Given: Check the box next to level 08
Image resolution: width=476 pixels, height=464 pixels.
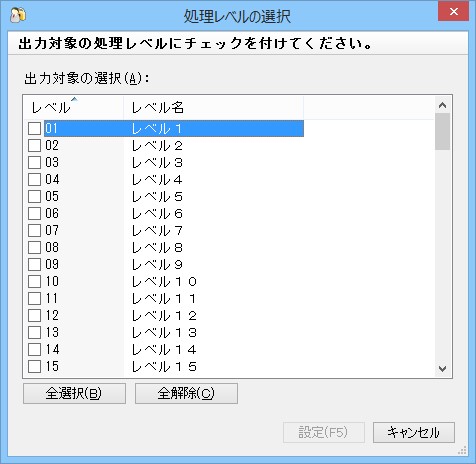Looking at the screenshot, I should [34, 247].
